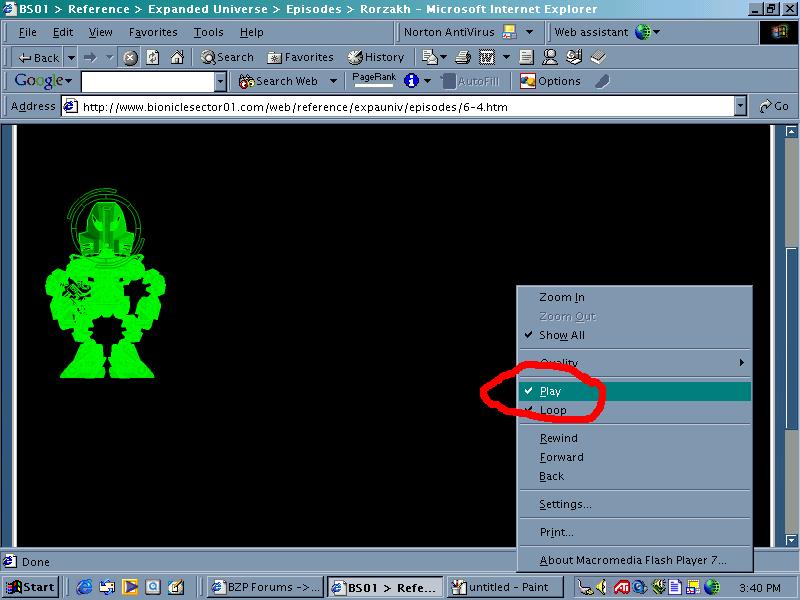Screen dimensions: 800x600
Task: Toggle the Play option in Flash menu
Action: point(550,391)
